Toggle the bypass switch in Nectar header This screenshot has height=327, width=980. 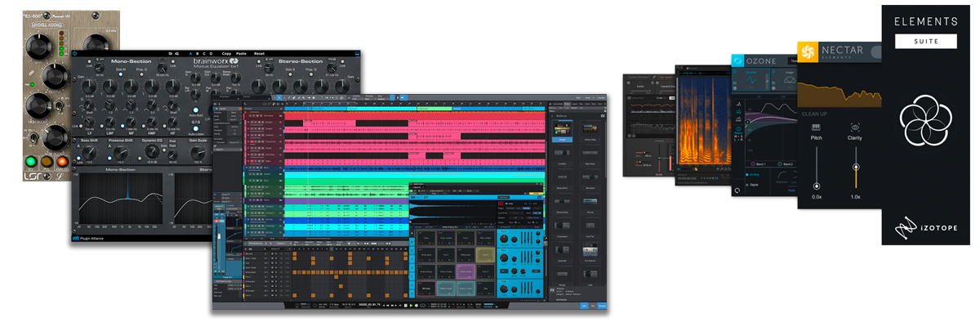tap(875, 52)
